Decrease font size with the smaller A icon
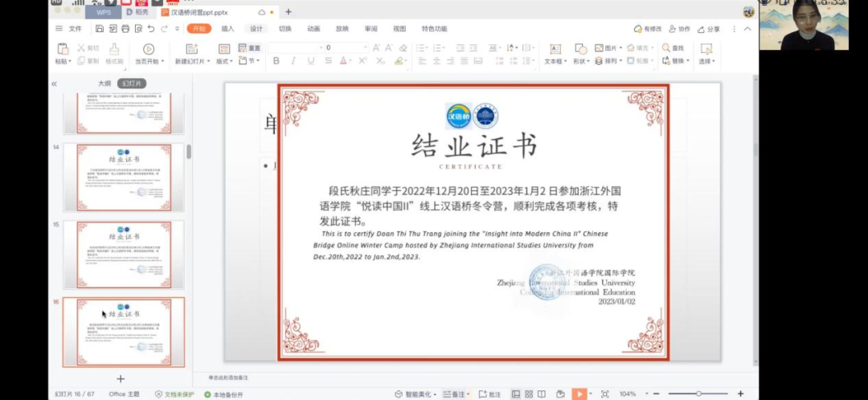Viewport: 868px width, 400px height. [389, 48]
